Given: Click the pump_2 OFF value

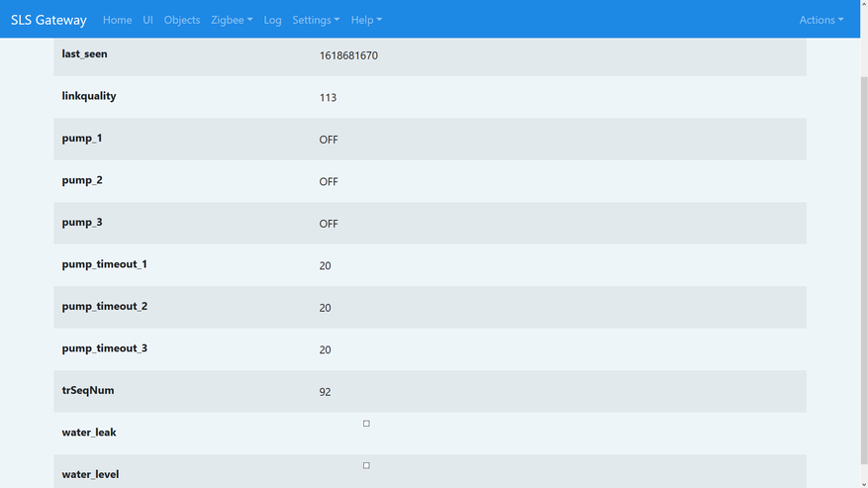Looking at the screenshot, I should pos(329,182).
